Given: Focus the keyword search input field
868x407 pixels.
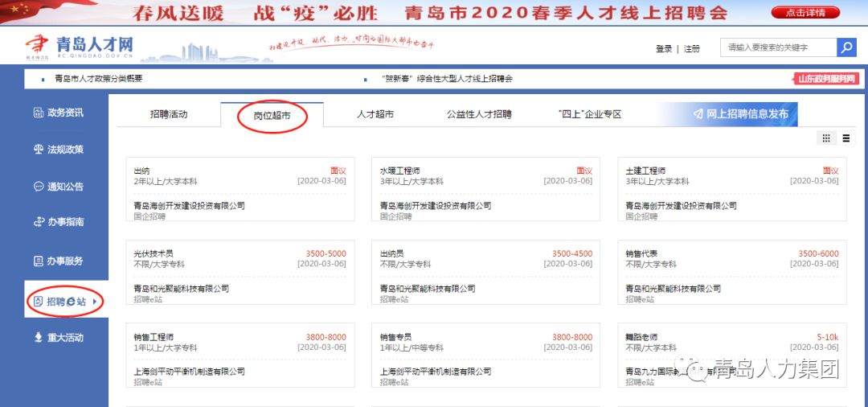Looking at the screenshot, I should (x=777, y=47).
